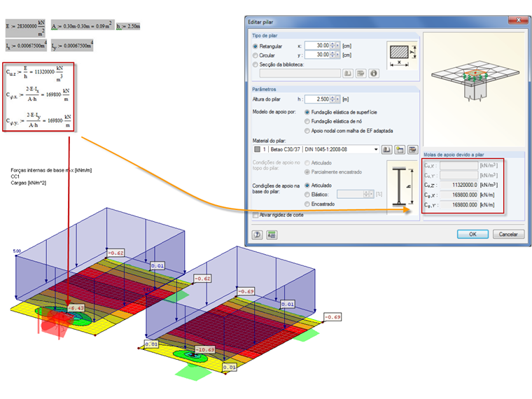
Task: Open the material library book icon
Action: (x=387, y=150)
